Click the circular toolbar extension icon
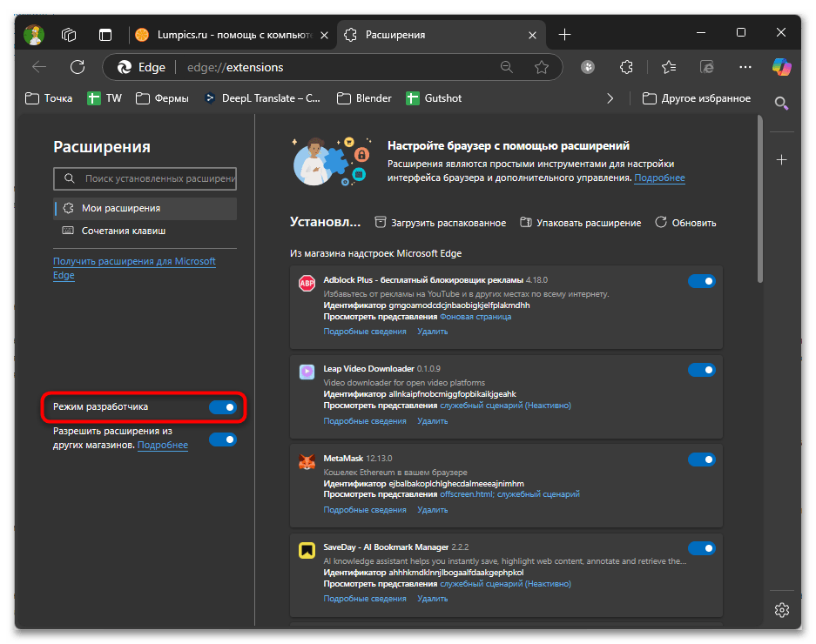816x644 pixels. coord(588,67)
